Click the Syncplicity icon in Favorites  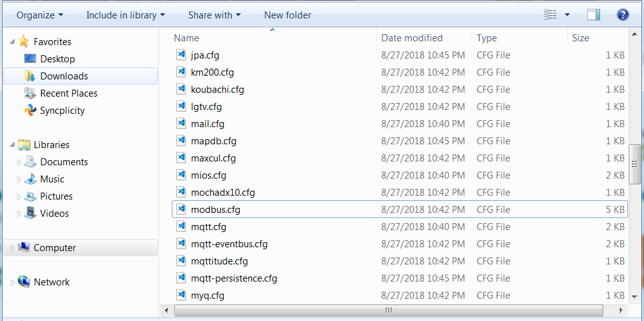point(30,111)
